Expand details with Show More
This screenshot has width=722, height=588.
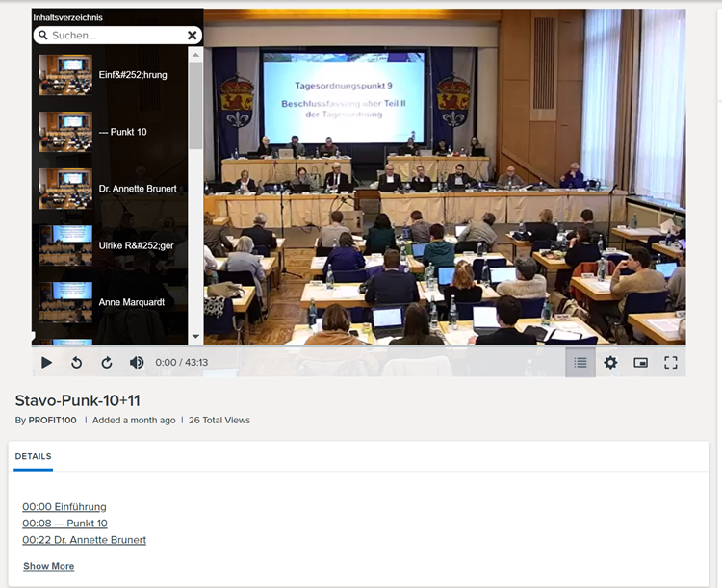click(x=48, y=566)
